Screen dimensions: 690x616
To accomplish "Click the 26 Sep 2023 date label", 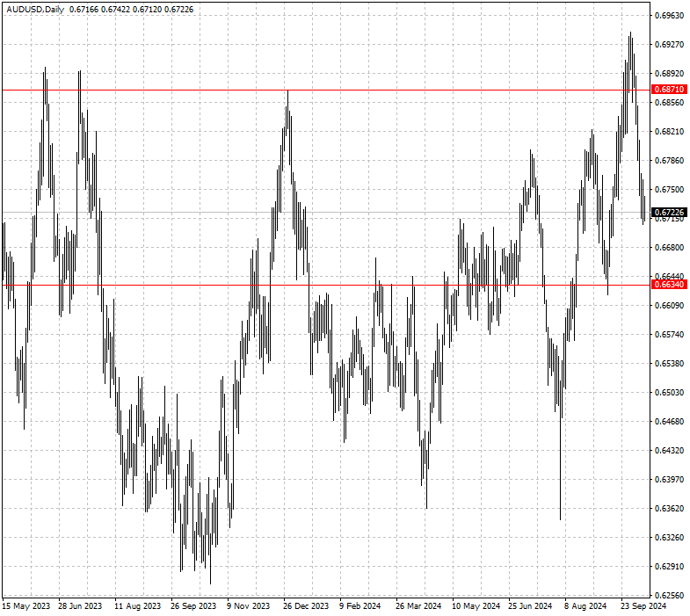I will (193, 605).
